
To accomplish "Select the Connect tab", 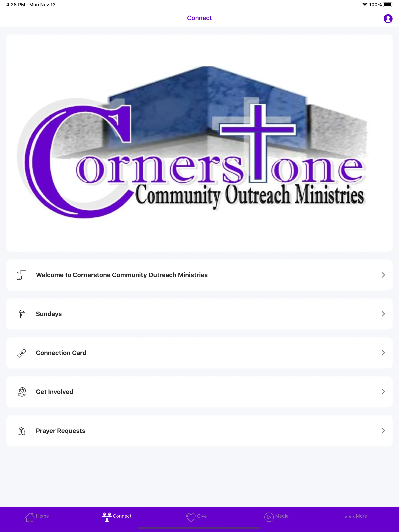I will [117, 516].
